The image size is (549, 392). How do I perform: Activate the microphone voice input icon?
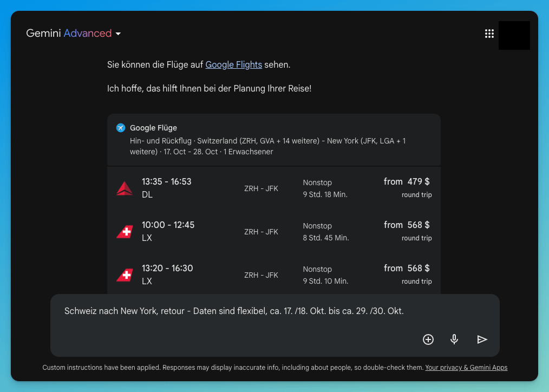[x=454, y=339]
